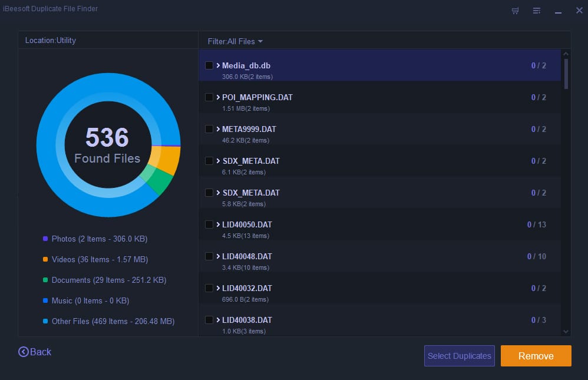Click the orange Remove button

point(536,356)
